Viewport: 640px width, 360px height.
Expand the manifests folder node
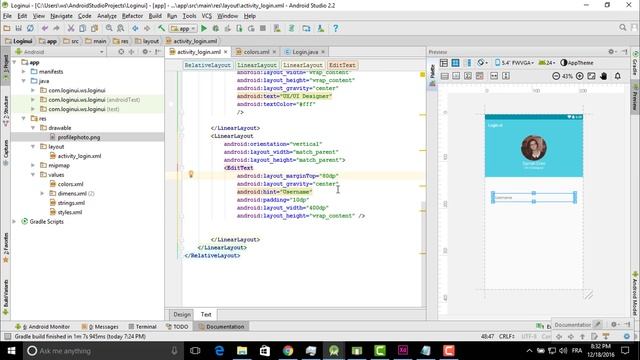pos(24,71)
